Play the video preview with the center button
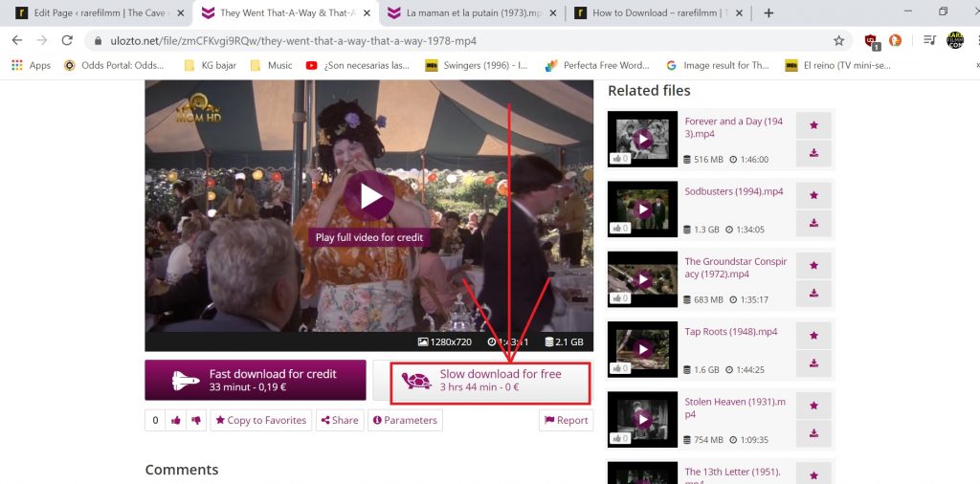 click(368, 196)
